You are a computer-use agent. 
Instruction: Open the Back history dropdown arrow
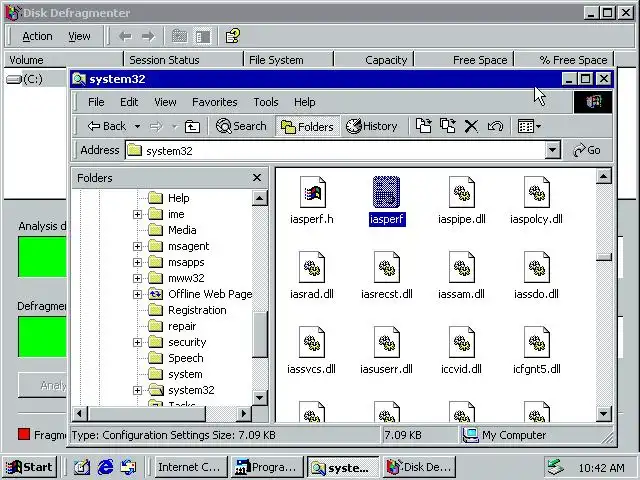point(138,127)
